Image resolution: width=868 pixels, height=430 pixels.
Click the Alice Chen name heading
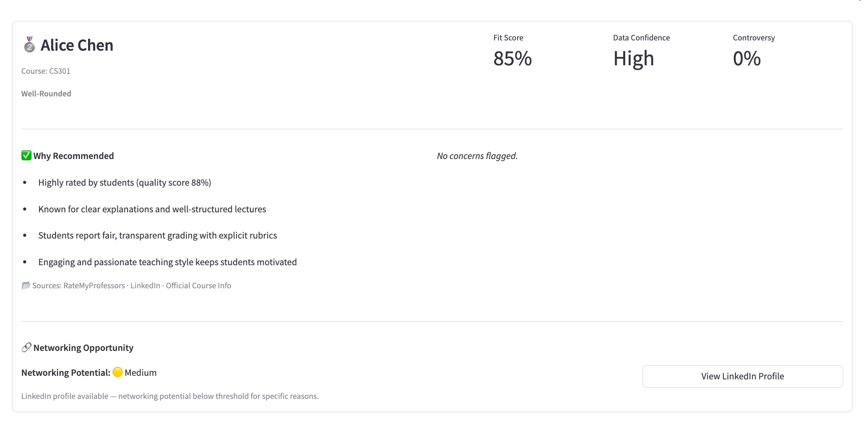pyautogui.click(x=77, y=45)
